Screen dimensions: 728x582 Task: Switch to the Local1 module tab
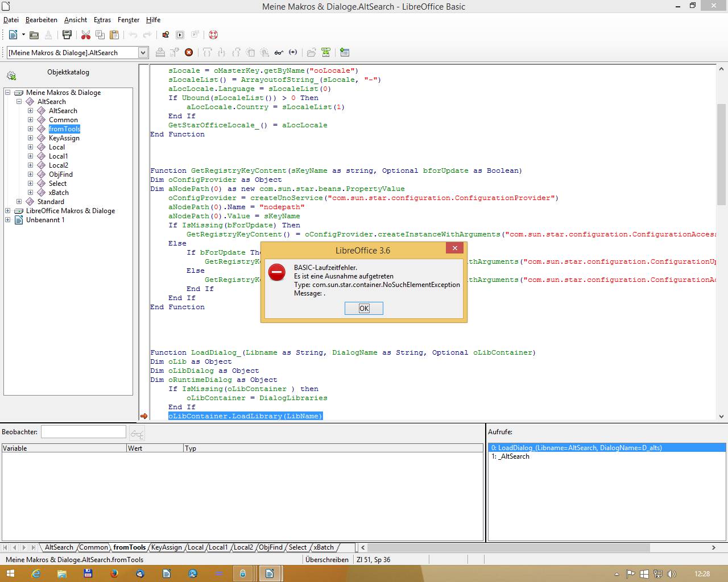[x=218, y=547]
